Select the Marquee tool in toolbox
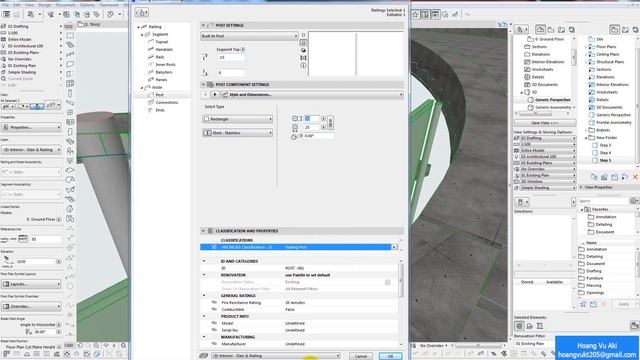 [x=70, y=36]
